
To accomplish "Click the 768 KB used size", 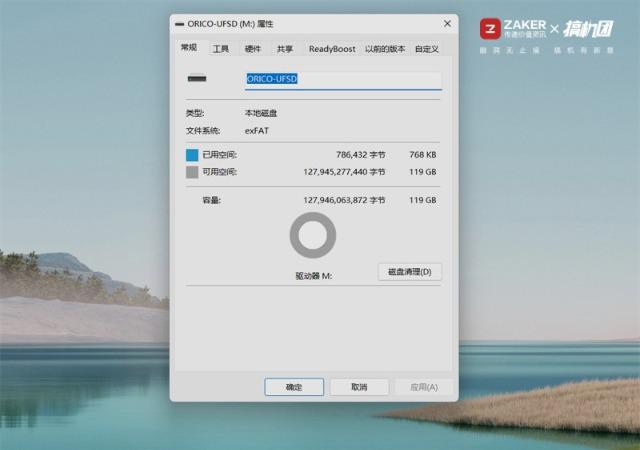I will pos(423,155).
